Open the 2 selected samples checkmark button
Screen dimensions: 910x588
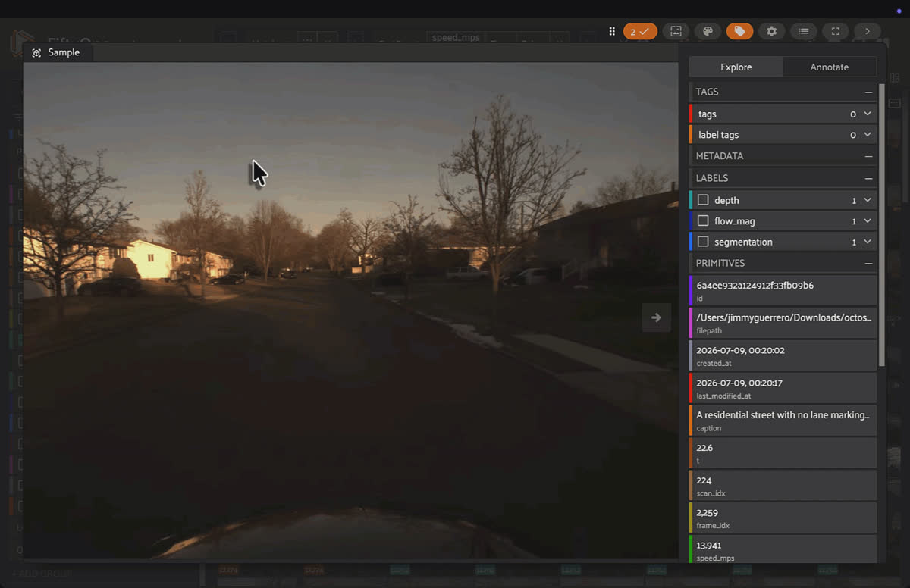pyautogui.click(x=640, y=31)
